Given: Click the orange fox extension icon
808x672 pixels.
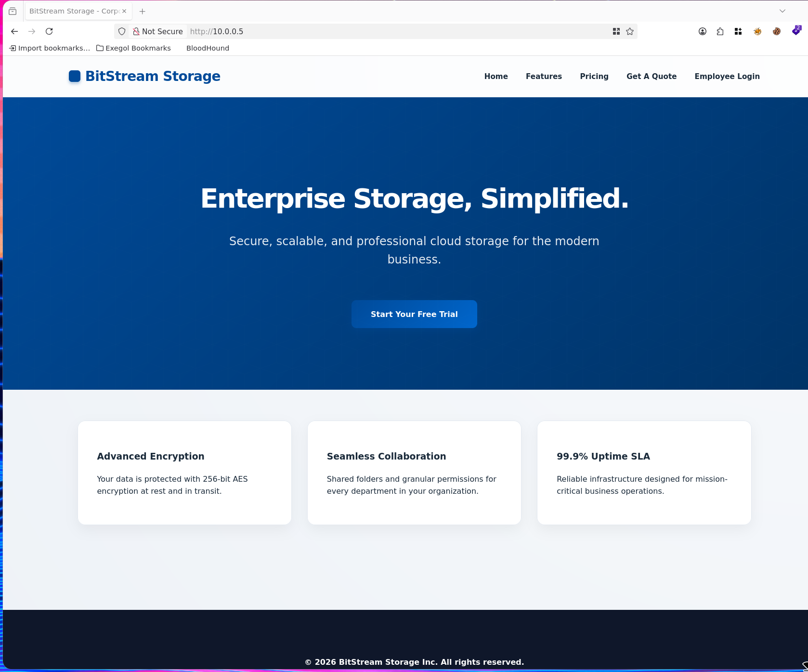Looking at the screenshot, I should coord(757,31).
